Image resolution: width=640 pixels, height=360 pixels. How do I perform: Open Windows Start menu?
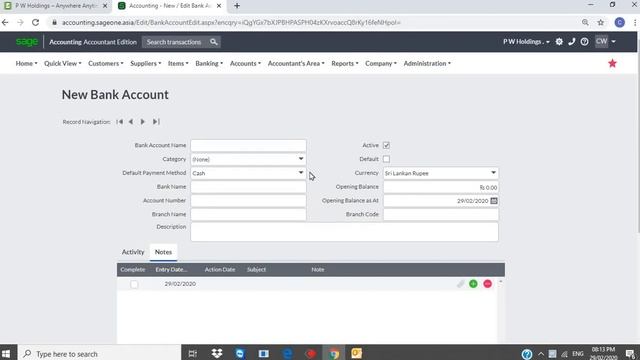click(x=6, y=353)
